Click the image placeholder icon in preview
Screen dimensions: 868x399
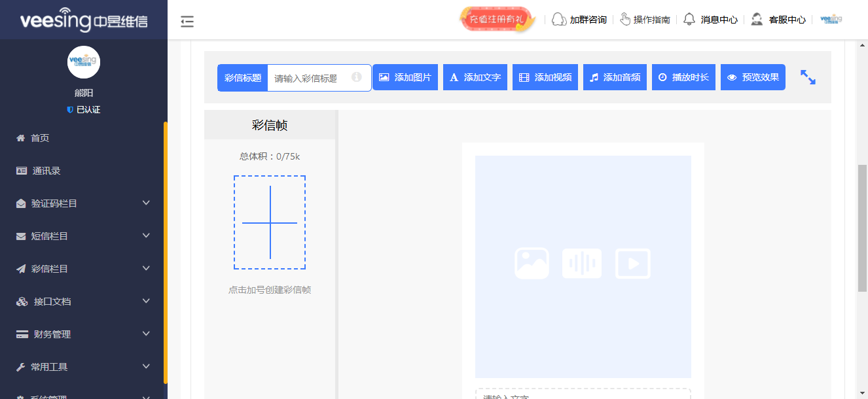(x=532, y=264)
